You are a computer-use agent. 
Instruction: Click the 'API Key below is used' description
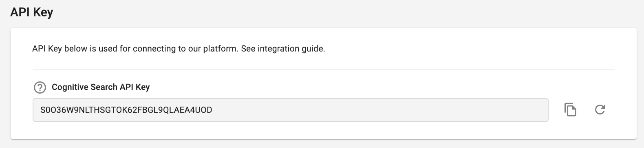[x=179, y=49]
